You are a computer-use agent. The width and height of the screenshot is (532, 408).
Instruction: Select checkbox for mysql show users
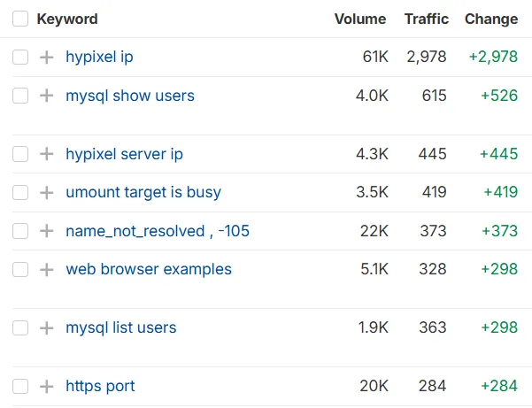[x=20, y=96]
